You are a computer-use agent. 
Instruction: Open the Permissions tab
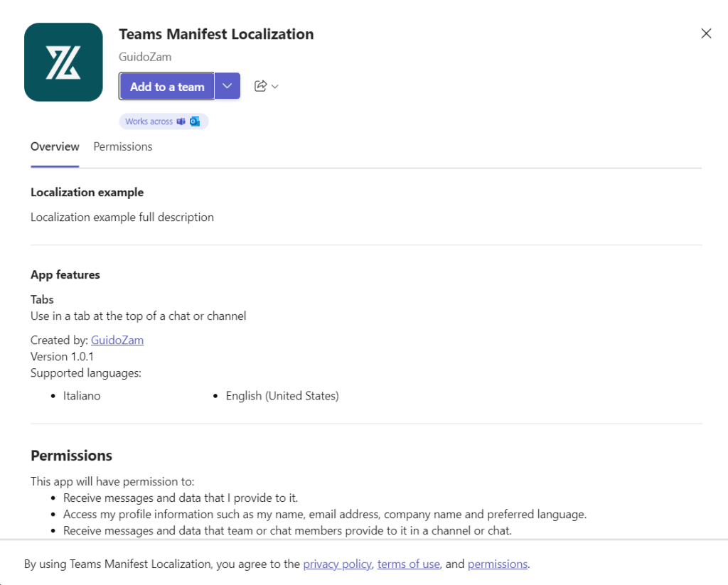coord(123,146)
